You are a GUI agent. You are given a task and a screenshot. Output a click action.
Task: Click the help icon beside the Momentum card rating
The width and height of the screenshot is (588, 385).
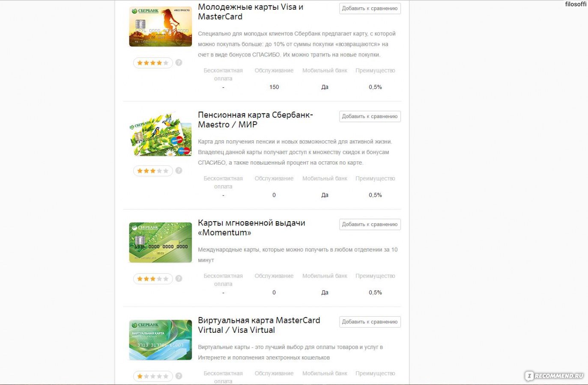(179, 278)
